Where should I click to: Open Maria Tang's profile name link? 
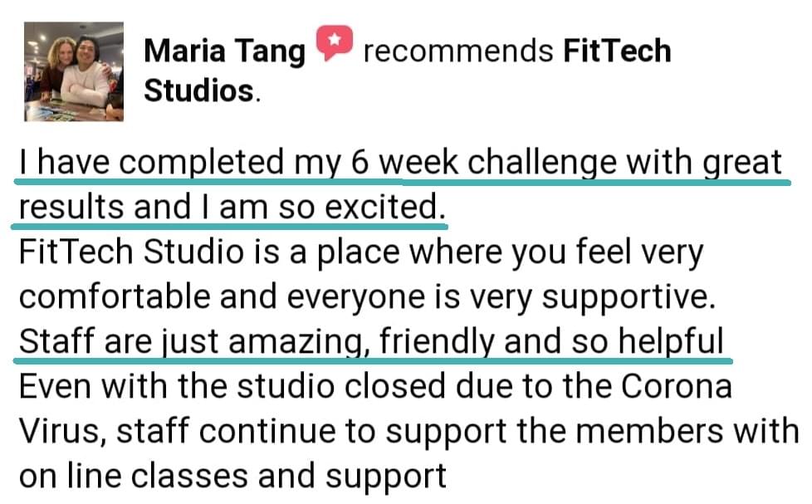[225, 51]
